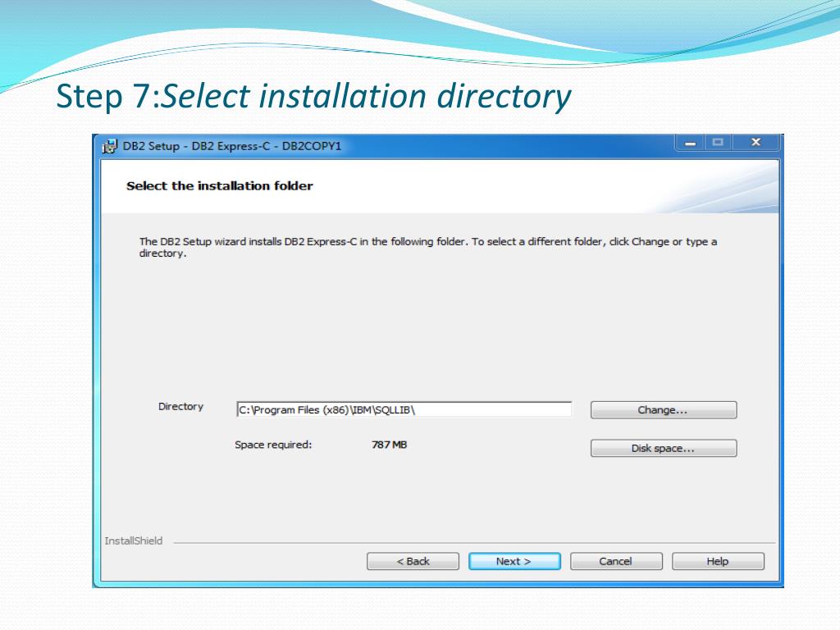
Task: Click the DB2 Setup title bar icon
Action: pos(110,146)
